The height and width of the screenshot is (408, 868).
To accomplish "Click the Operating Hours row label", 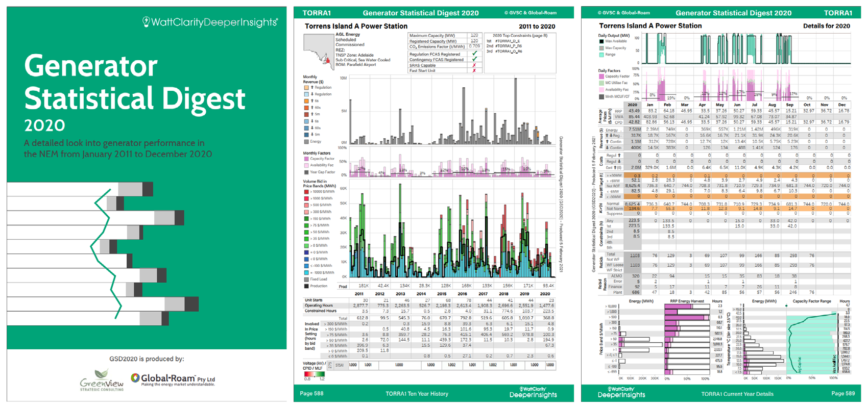I will point(319,305).
